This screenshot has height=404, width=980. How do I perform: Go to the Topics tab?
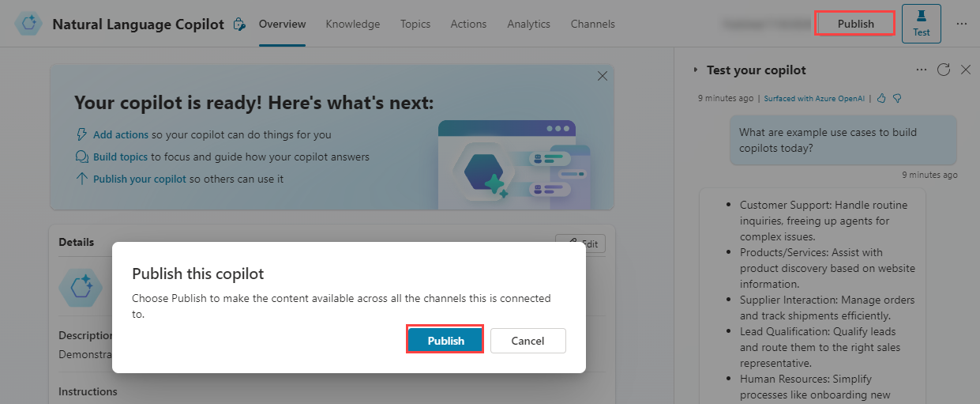click(x=415, y=24)
